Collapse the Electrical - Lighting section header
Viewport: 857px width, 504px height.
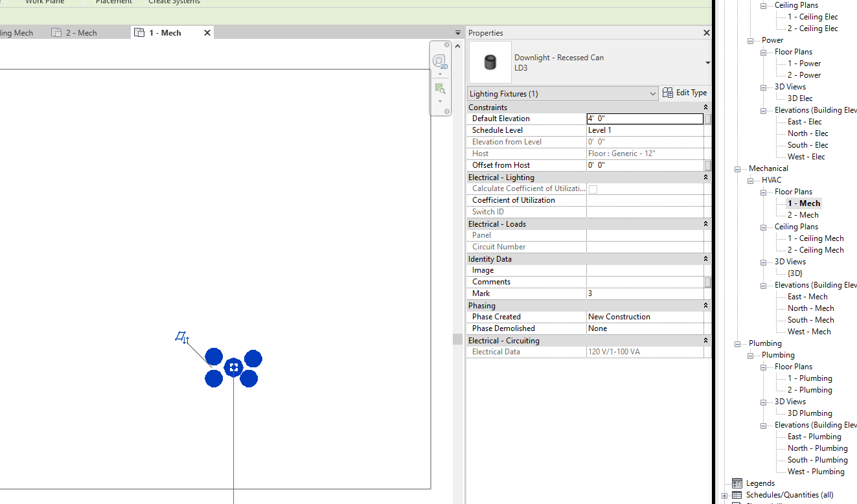(x=705, y=176)
